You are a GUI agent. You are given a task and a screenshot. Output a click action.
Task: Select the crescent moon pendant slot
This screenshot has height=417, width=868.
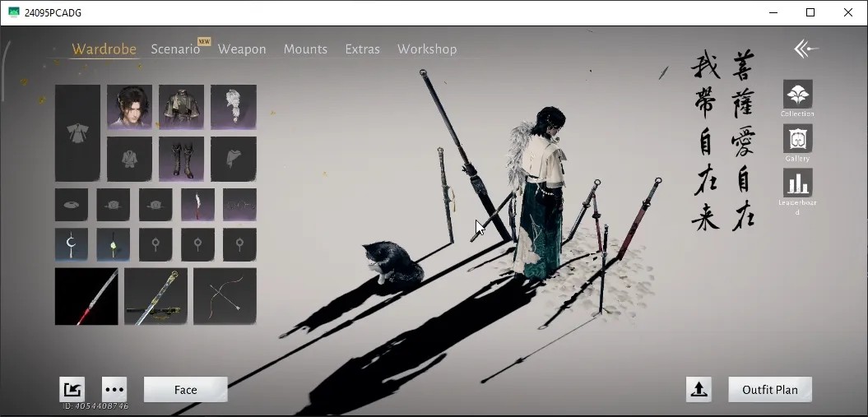point(72,244)
